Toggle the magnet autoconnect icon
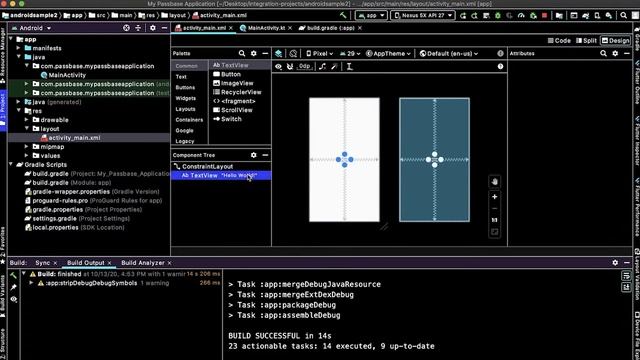 tap(290, 67)
